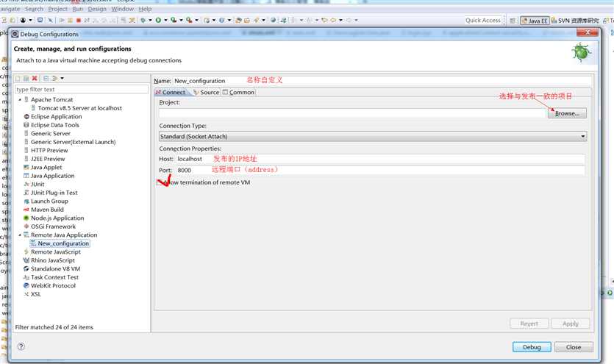Click the Apply button
Image resolution: width=614 pixels, height=364 pixels.
point(570,324)
